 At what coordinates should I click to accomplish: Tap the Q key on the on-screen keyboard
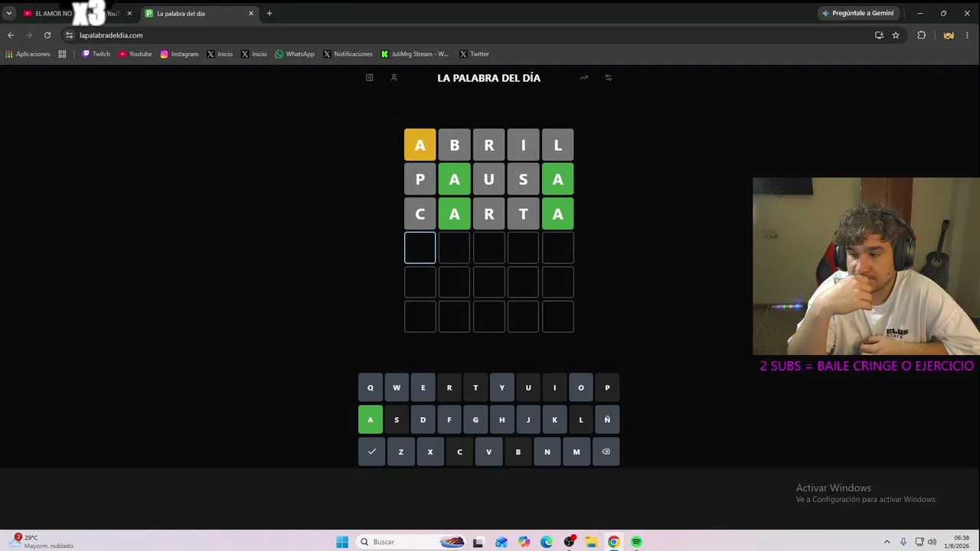click(370, 388)
